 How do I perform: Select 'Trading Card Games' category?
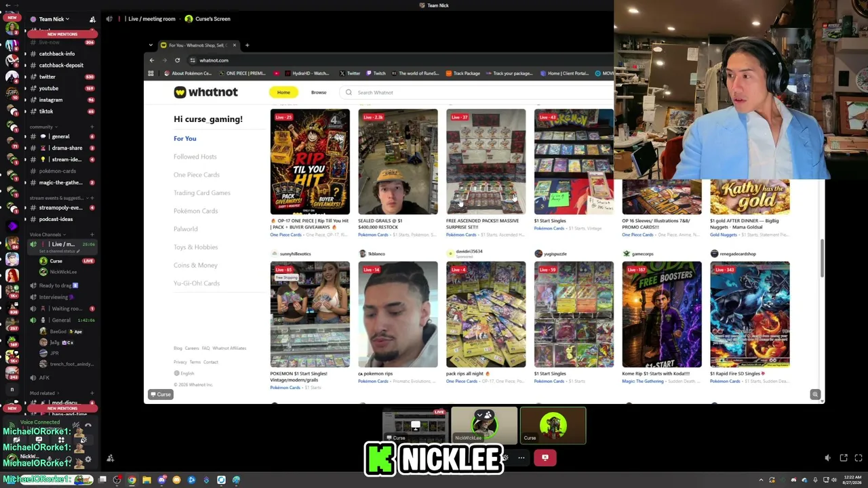click(202, 192)
